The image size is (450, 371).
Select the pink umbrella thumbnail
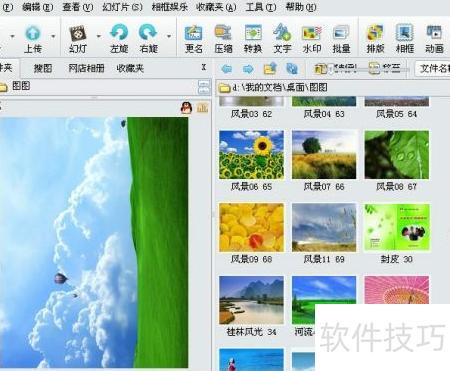(397, 290)
